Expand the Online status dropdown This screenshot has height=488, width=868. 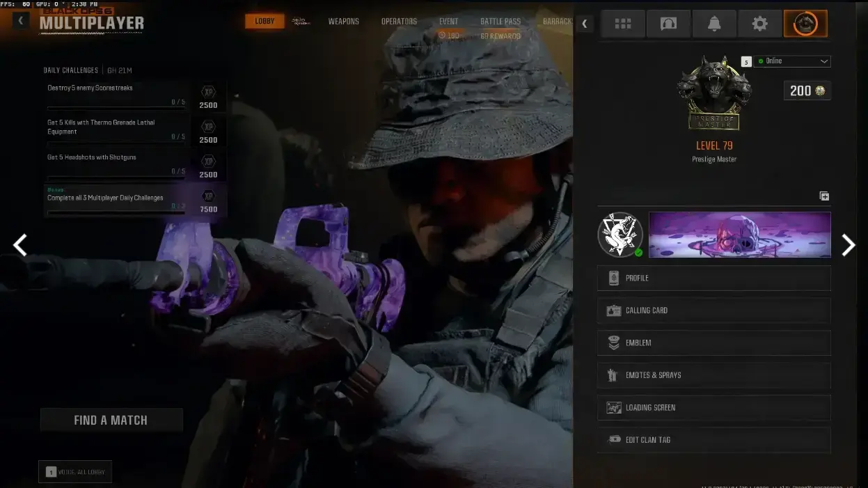pyautogui.click(x=793, y=61)
